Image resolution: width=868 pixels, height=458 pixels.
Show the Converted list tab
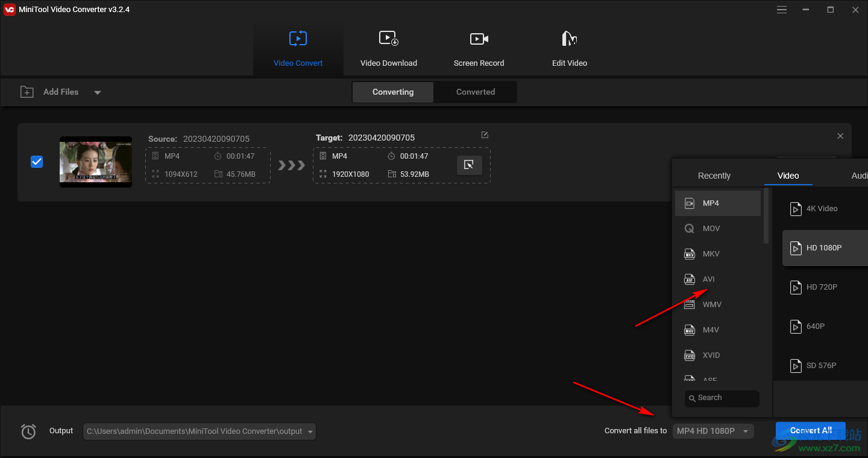476,92
